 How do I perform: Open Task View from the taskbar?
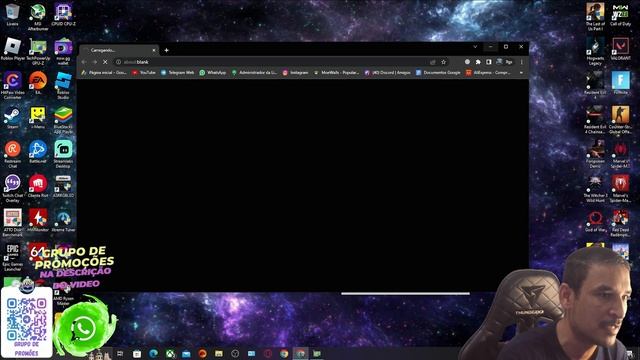pyautogui.click(x=120, y=353)
